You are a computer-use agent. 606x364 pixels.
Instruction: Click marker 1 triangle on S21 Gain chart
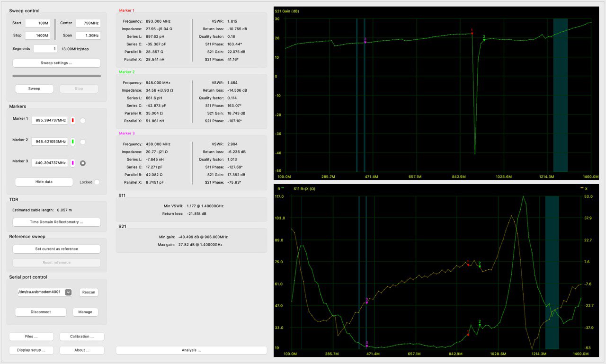point(472,33)
